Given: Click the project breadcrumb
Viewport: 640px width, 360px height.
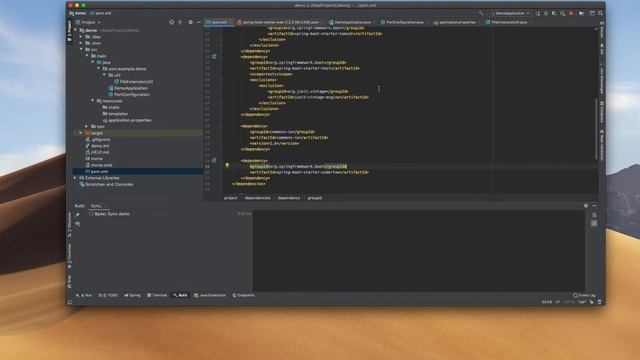Looking at the screenshot, I should click(231, 198).
